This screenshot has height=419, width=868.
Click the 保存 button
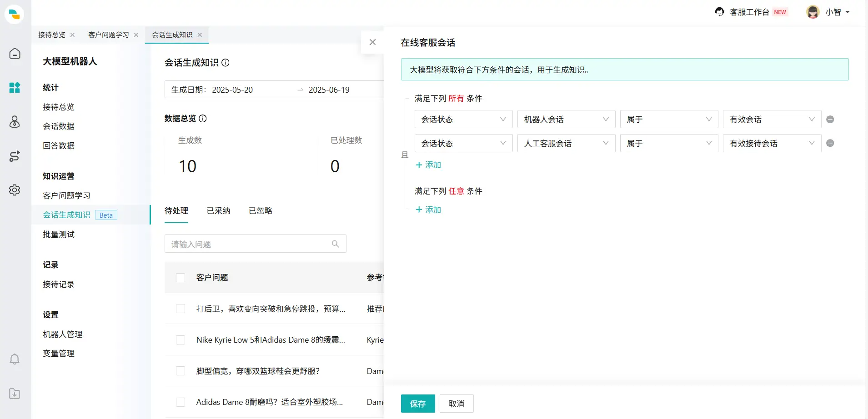[418, 404]
